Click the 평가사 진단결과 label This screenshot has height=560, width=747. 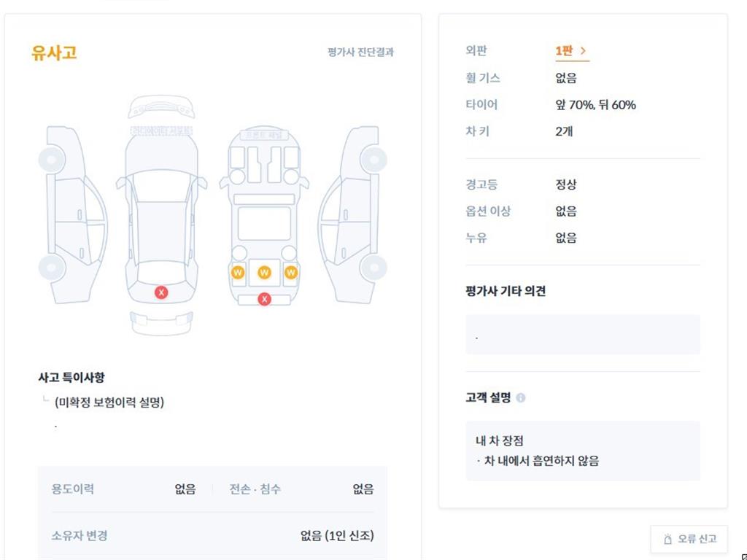pyautogui.click(x=362, y=52)
